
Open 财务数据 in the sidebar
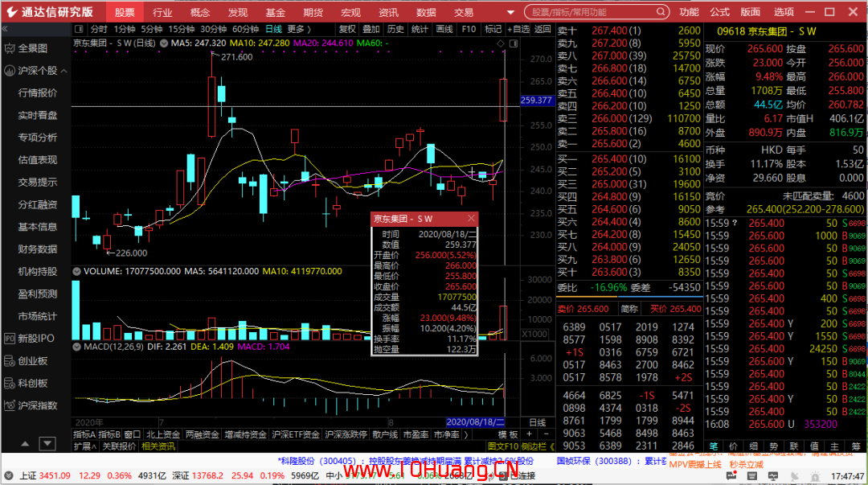(37, 249)
